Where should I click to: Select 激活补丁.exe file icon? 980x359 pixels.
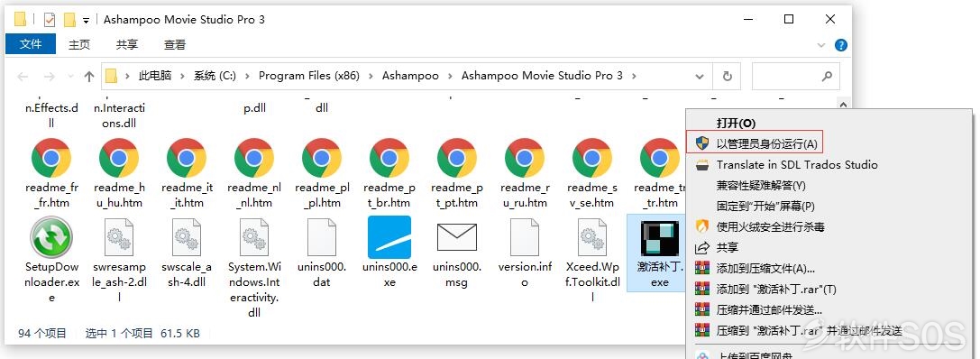[659, 238]
